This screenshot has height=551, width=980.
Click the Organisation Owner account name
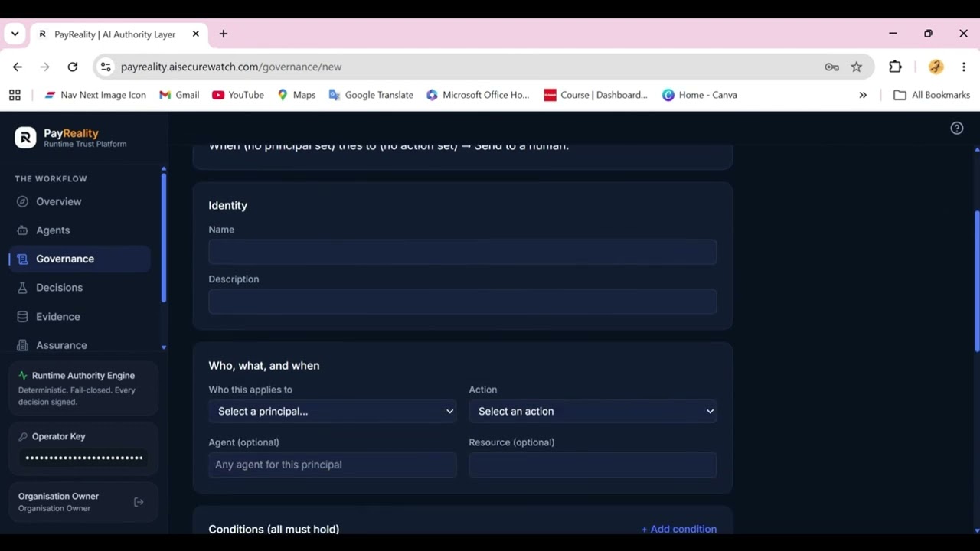pyautogui.click(x=58, y=496)
